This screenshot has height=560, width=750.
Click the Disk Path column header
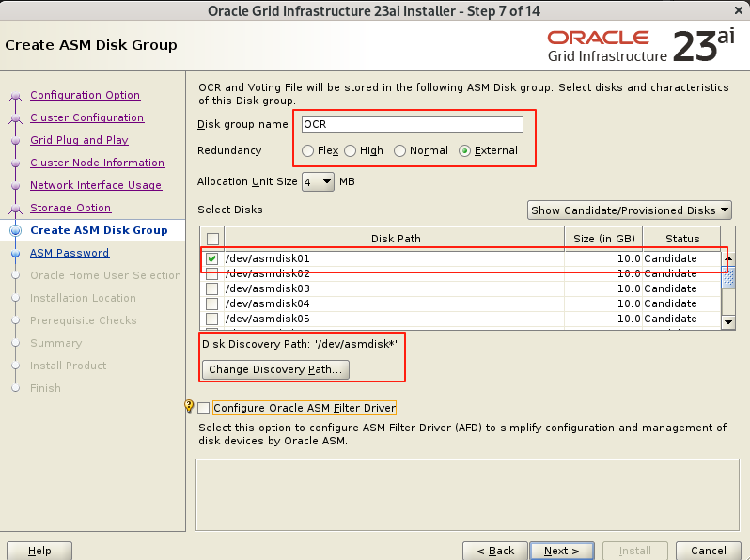[395, 239]
